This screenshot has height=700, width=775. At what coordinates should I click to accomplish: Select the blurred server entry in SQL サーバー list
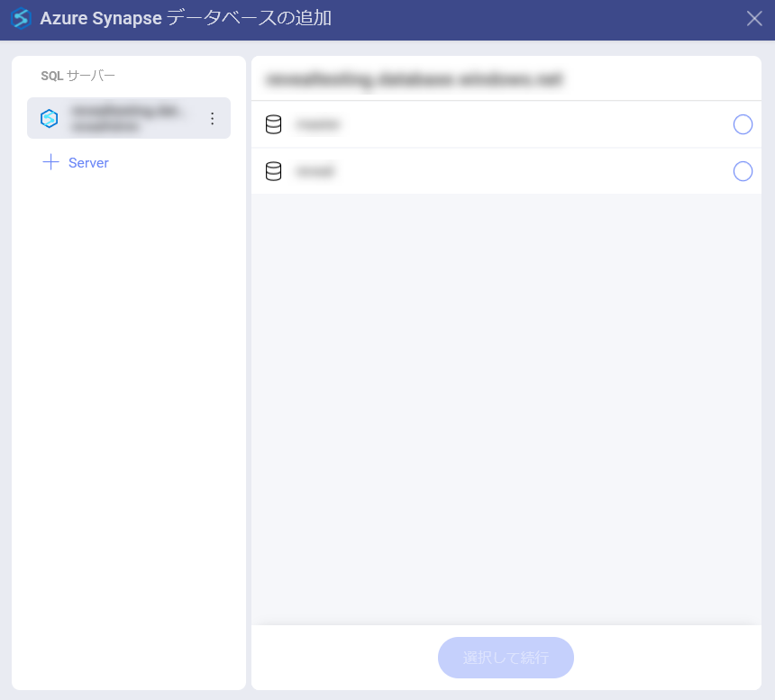point(129,118)
